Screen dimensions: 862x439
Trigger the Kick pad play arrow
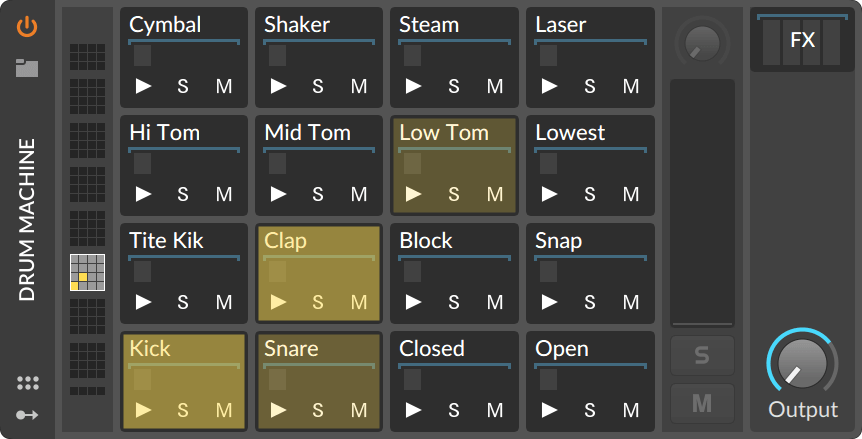(x=143, y=409)
